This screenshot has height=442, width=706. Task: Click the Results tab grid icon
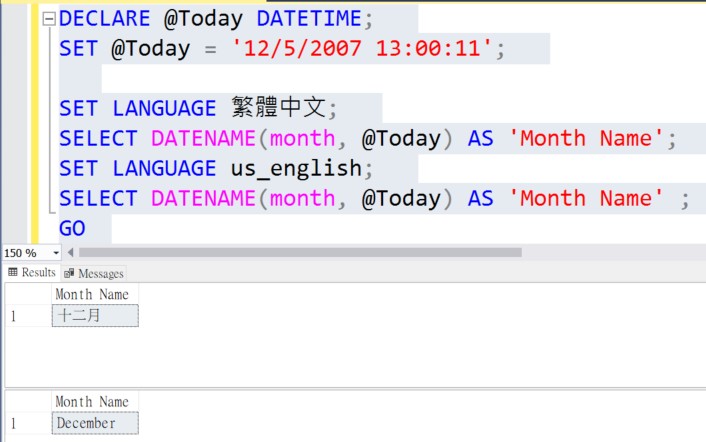tap(13, 272)
